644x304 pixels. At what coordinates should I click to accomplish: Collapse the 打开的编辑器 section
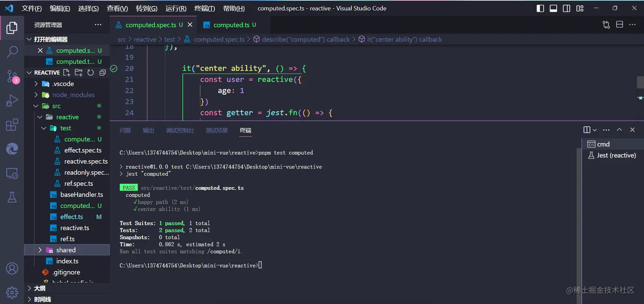coord(29,39)
